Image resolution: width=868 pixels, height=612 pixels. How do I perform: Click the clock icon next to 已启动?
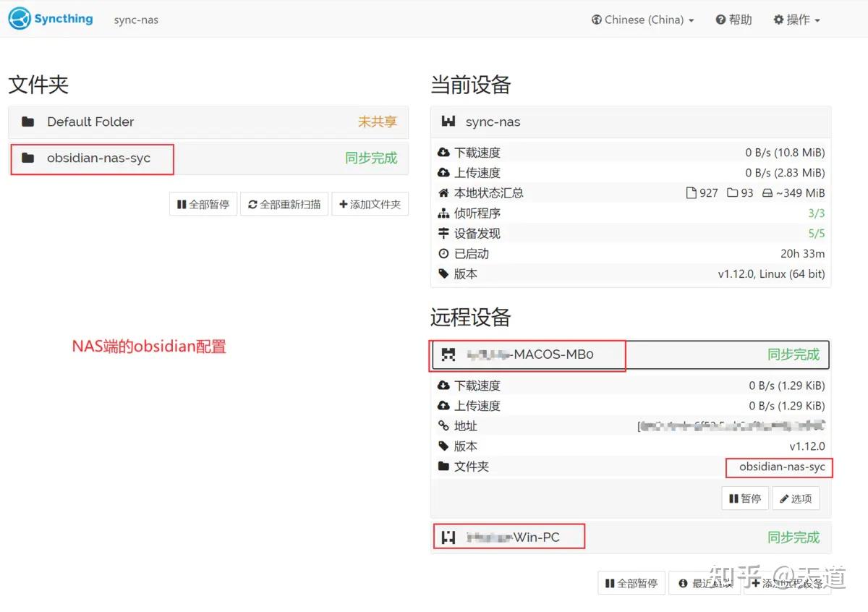(443, 253)
